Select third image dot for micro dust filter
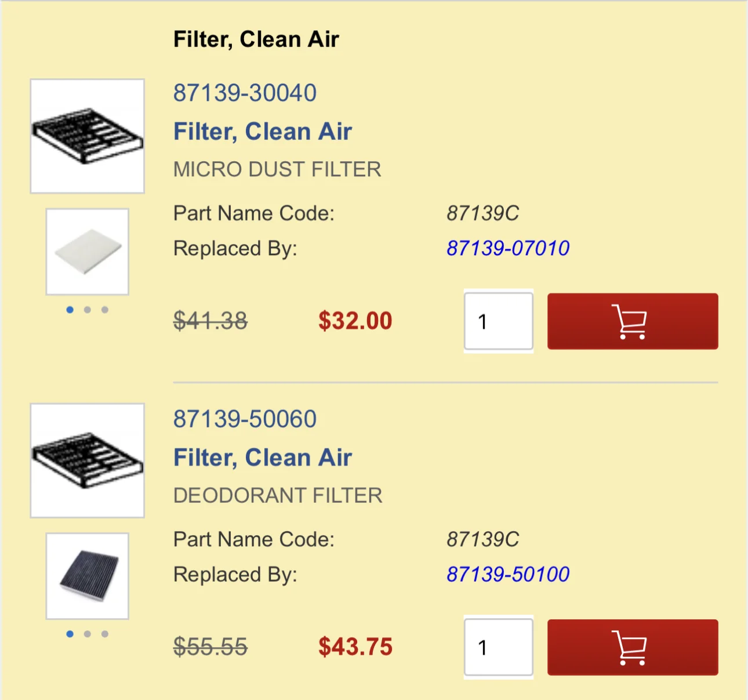Screen dimensions: 748x700 105,310
